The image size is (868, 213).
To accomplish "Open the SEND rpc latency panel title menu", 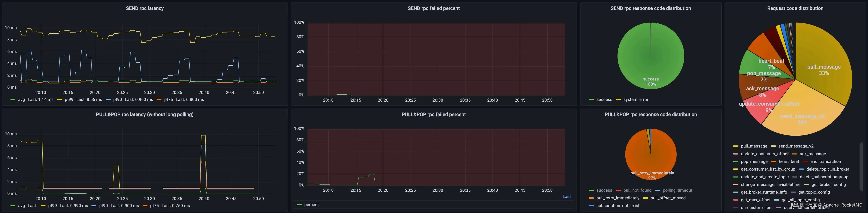I will (x=144, y=8).
